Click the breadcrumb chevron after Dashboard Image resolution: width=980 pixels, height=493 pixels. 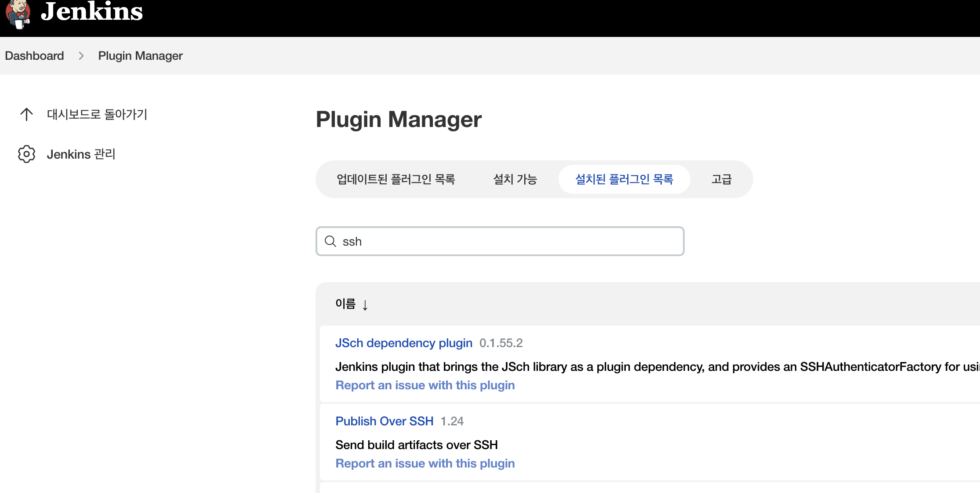point(81,56)
